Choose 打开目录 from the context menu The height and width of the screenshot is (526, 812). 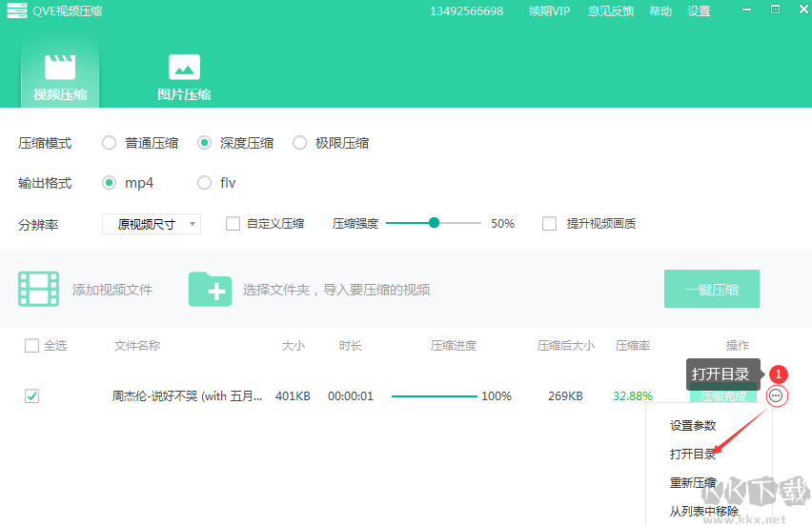(x=693, y=455)
